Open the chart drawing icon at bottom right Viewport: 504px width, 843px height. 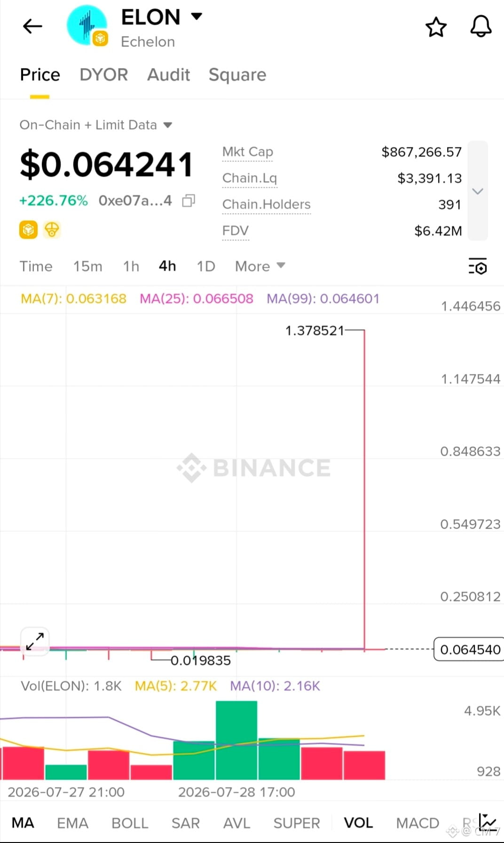coord(487,822)
